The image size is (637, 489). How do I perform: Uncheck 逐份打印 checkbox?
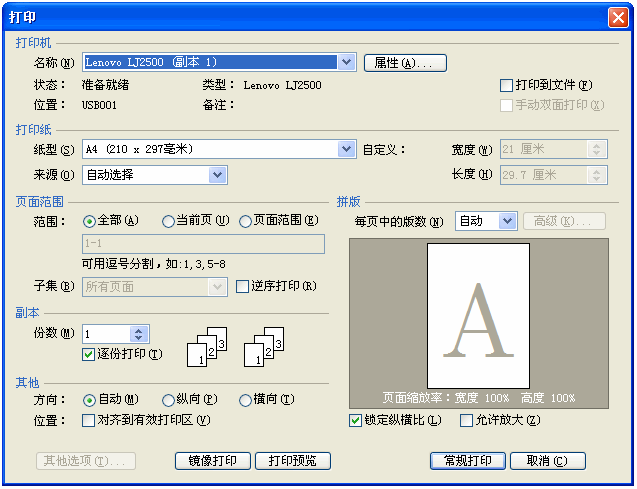click(89, 354)
